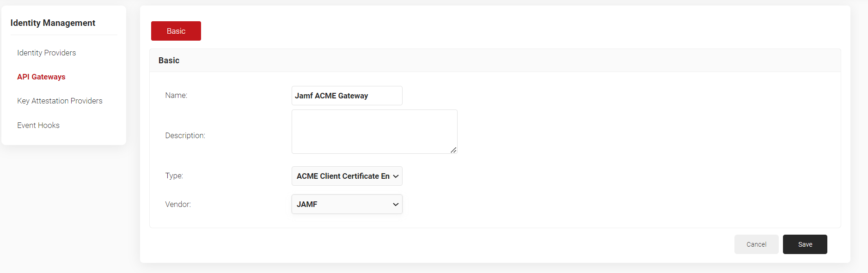This screenshot has height=273, width=868.
Task: Open the Event Hooks section
Action: point(38,125)
